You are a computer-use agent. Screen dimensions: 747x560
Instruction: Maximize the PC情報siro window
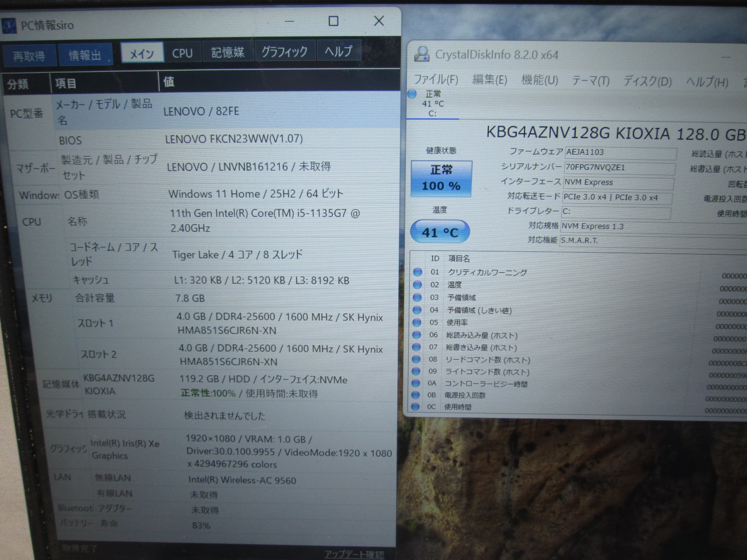[333, 21]
